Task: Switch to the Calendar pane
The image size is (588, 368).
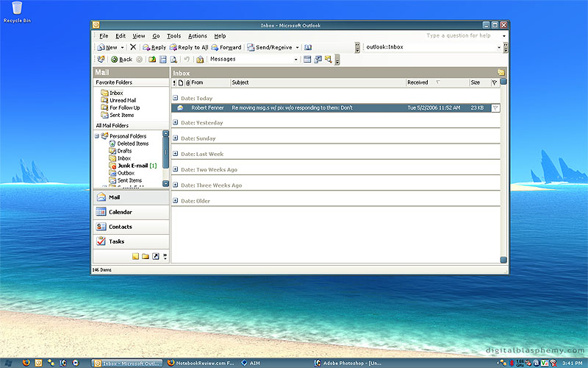Action: pos(131,212)
